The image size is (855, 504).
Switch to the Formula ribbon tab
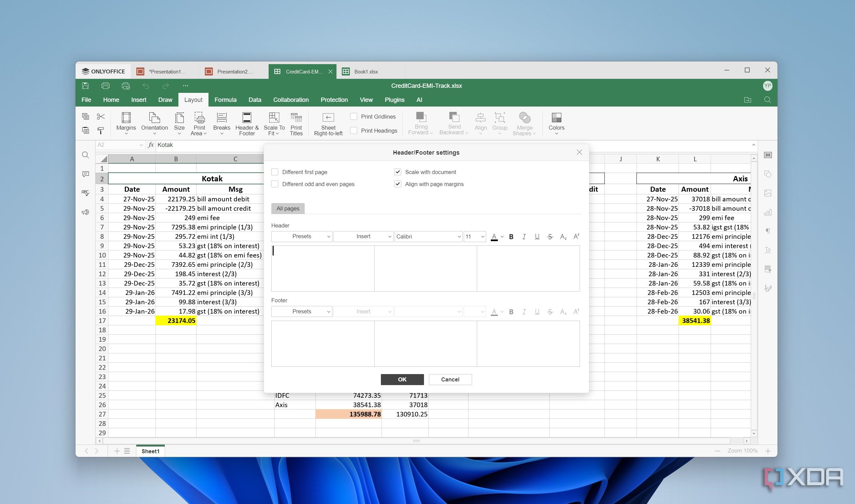[x=225, y=100]
